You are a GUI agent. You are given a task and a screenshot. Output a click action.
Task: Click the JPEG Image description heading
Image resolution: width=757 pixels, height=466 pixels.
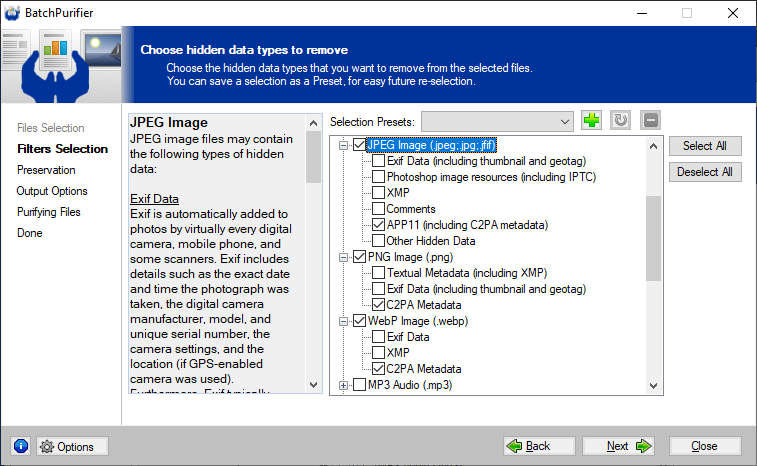(168, 123)
